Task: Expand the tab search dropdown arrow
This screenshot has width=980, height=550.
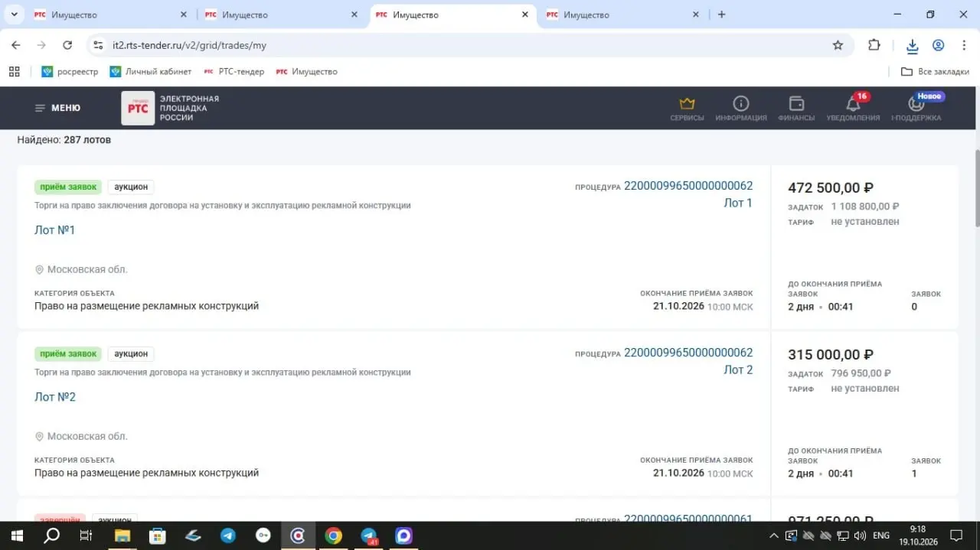Action: (x=13, y=15)
